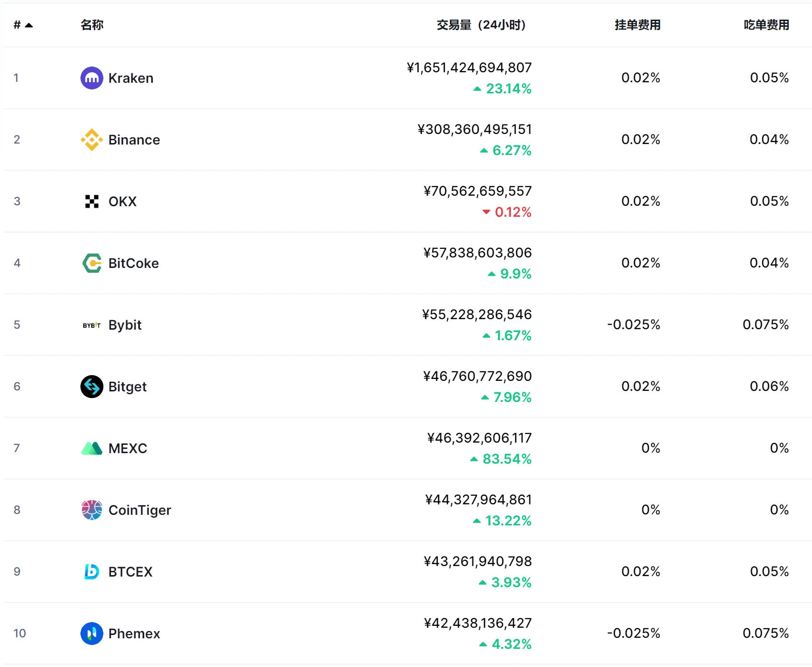Open the Binance exchange name link
The width and height of the screenshot is (812, 667).
(x=134, y=140)
